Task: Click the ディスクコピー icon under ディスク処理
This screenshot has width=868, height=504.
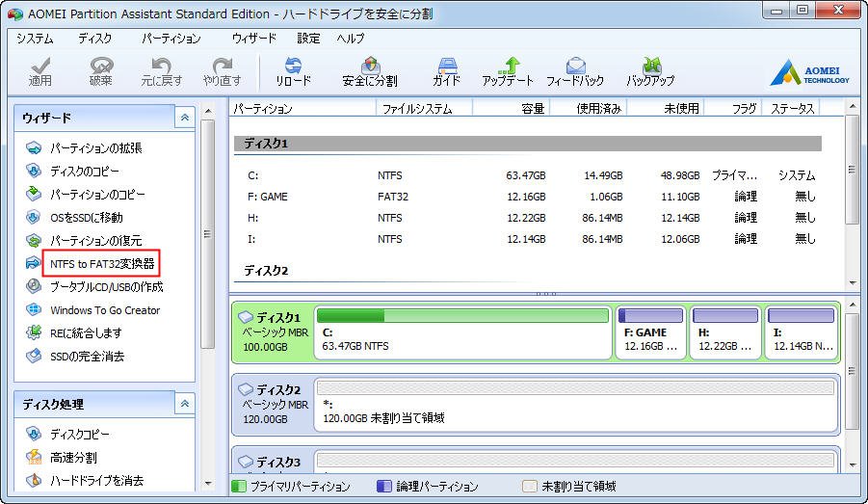Action: (34, 434)
